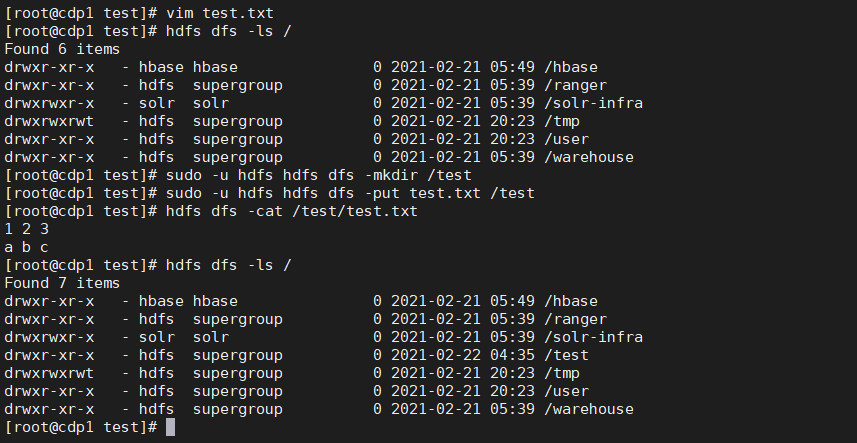The image size is (857, 443).
Task: Click '/solr-infra' in the first listing
Action: tap(594, 103)
